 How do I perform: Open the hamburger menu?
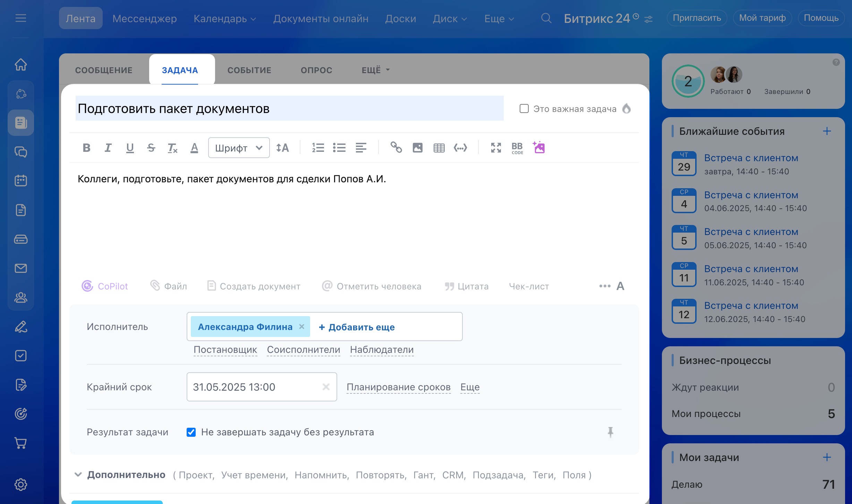(21, 18)
